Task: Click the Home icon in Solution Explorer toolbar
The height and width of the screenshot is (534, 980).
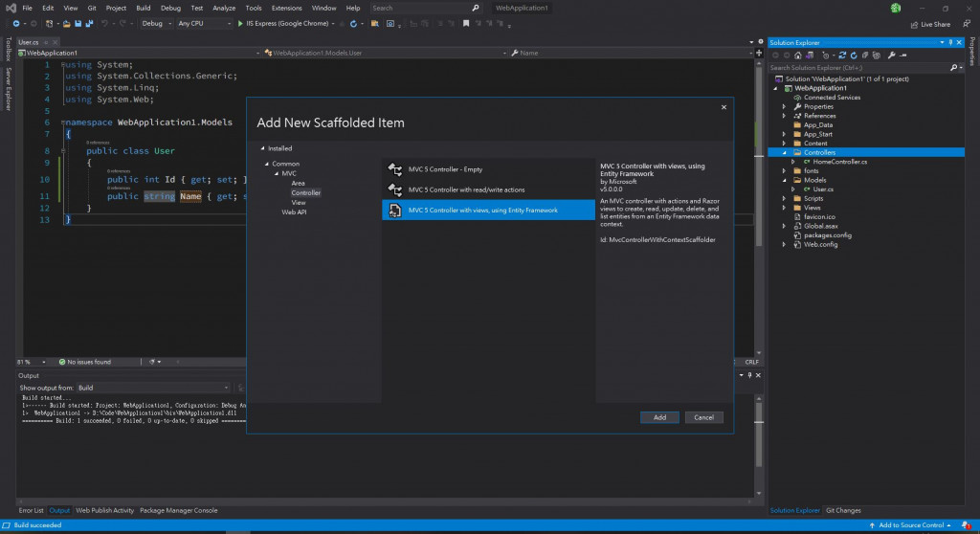Action: click(x=798, y=56)
